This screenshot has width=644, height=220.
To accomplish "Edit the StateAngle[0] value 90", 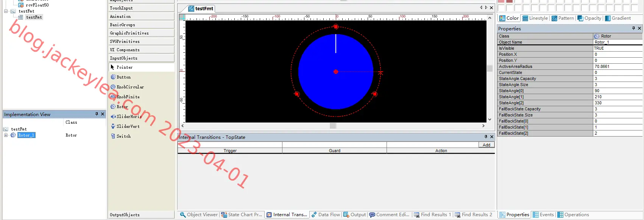I will pyautogui.click(x=617, y=91).
